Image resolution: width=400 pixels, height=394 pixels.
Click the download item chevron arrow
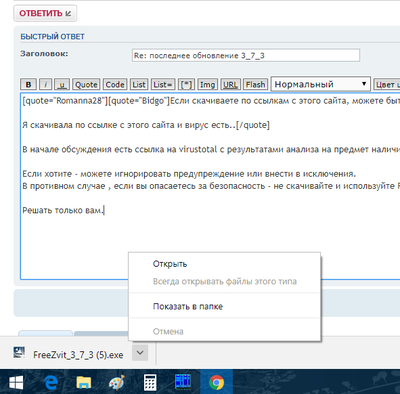(x=140, y=352)
